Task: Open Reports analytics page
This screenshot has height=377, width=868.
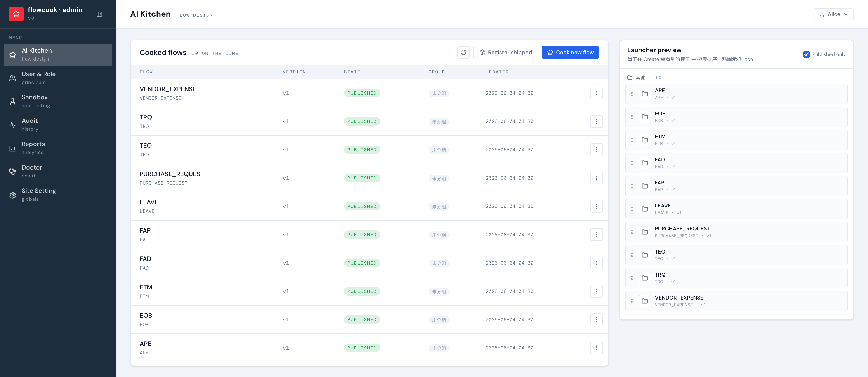Action: (58, 148)
